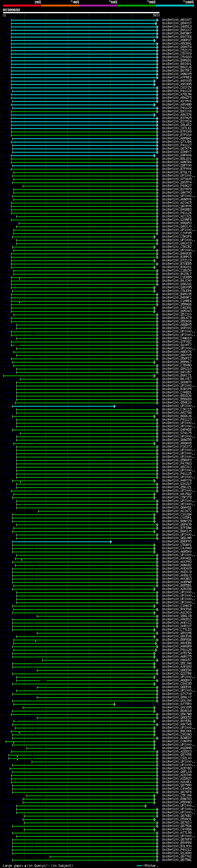Select UniRef100_B2WED7 subject name
This screenshot has width=197, height=868.
tap(177, 738)
